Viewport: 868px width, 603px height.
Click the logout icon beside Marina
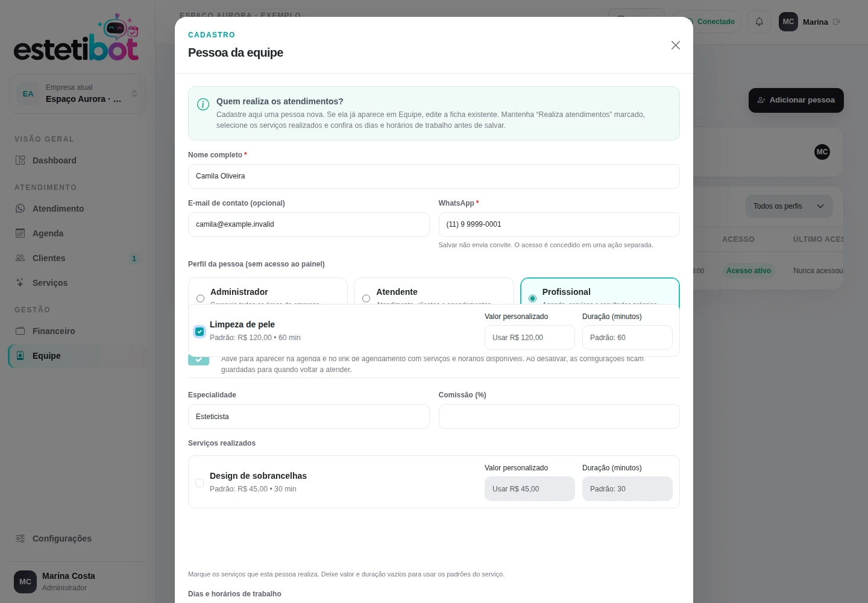pyautogui.click(x=837, y=22)
